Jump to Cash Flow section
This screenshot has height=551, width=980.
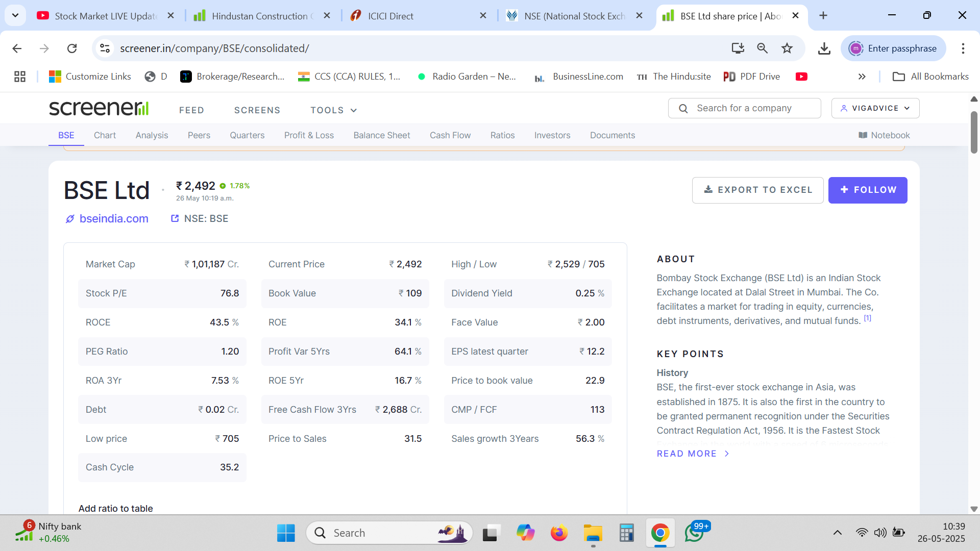(450, 135)
